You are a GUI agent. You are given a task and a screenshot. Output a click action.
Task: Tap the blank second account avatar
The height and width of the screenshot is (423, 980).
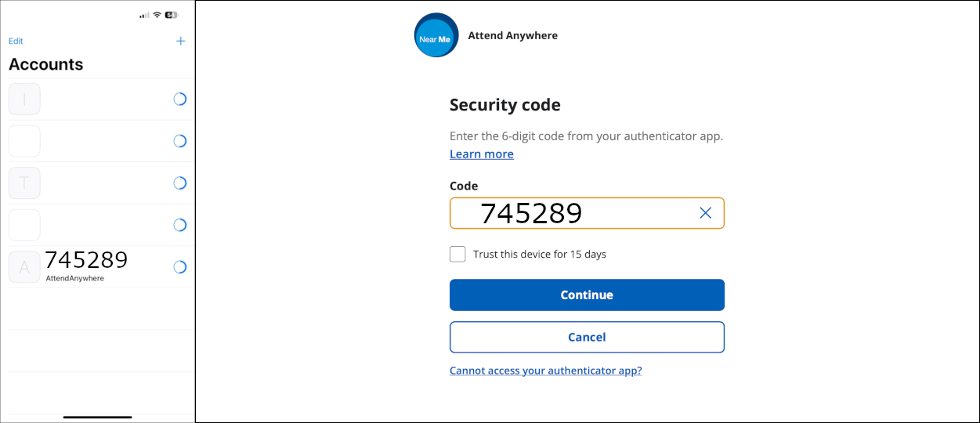point(24,141)
